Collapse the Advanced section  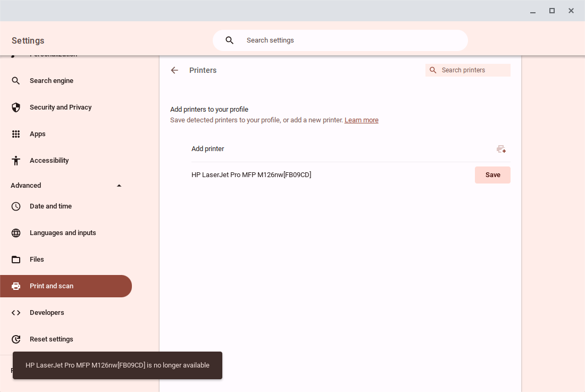tap(119, 186)
